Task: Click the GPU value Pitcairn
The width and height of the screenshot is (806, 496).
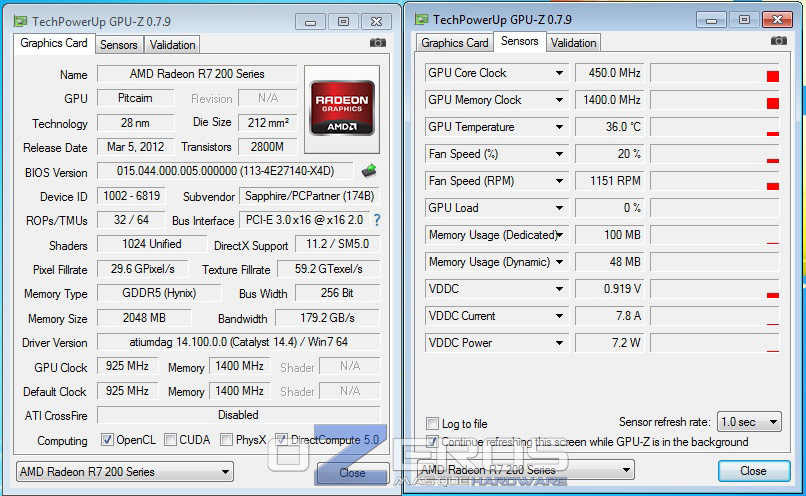Action: pyautogui.click(x=135, y=98)
